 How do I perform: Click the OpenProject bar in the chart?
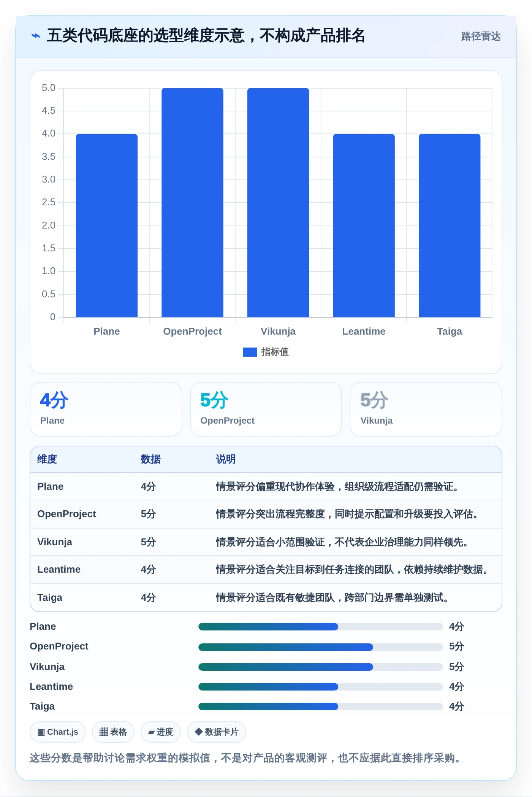(192, 203)
